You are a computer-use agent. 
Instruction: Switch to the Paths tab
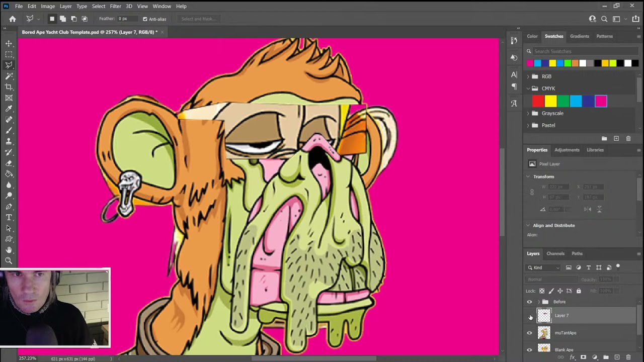click(x=577, y=253)
